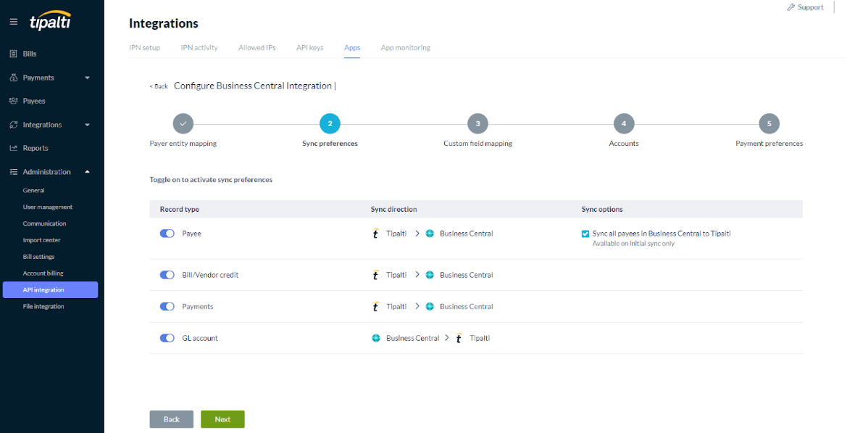Collapse the Administration section arrow

(88, 172)
